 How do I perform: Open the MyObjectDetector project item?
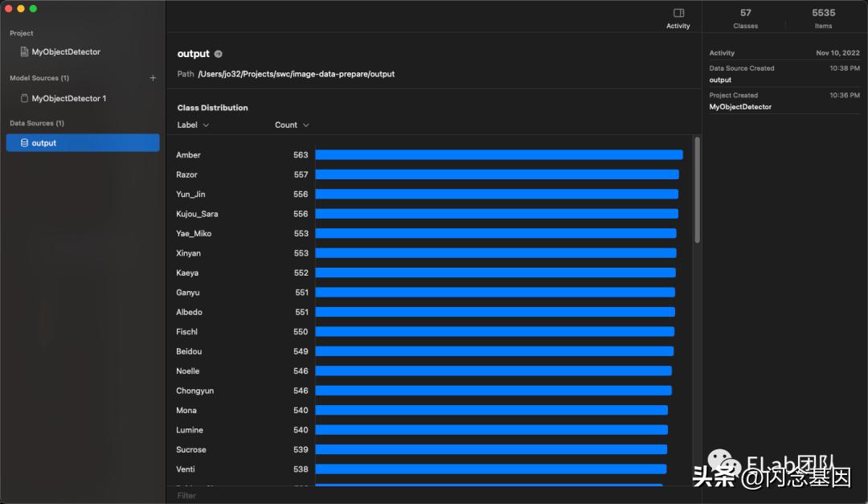66,52
